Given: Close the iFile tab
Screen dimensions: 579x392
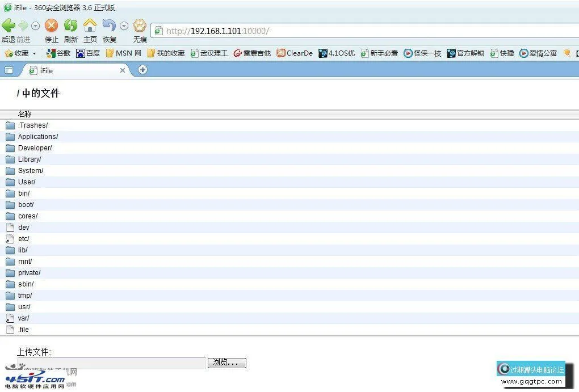Looking at the screenshot, I should (123, 70).
